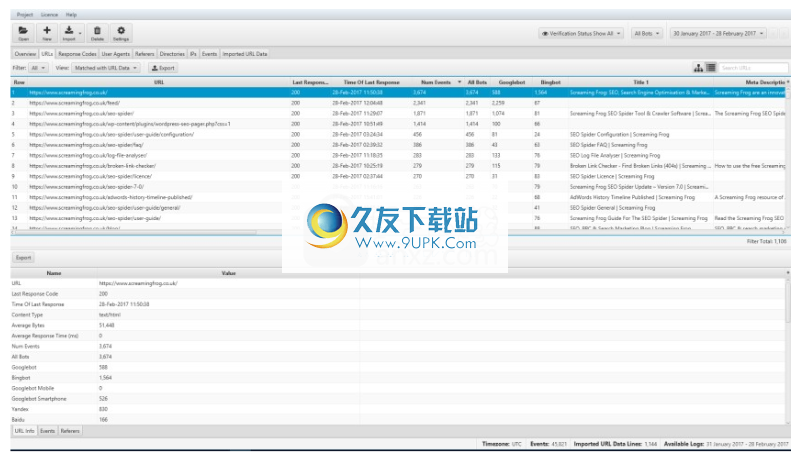This screenshot has height=453, width=791.
Task: Switch to the IPs tab
Action: tap(193, 54)
